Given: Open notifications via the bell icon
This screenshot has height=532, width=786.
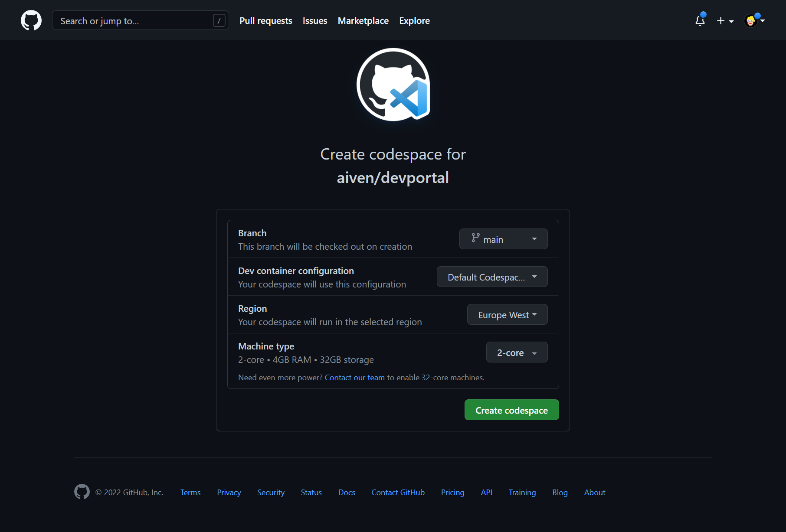Looking at the screenshot, I should coord(700,20).
